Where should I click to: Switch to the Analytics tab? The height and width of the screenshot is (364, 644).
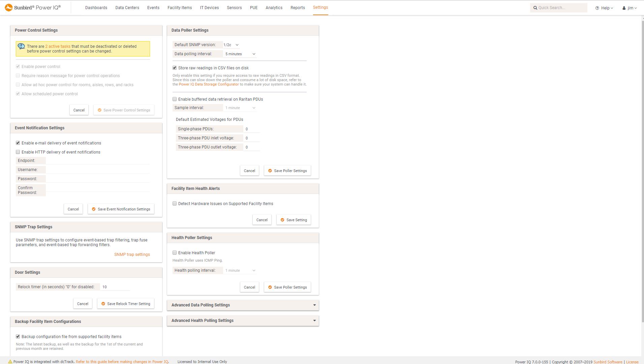(x=274, y=7)
